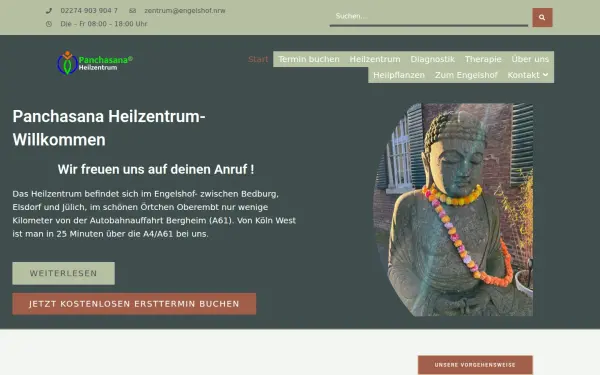Click the phone number 02274 903 904 7
This screenshot has width=600, height=375.
pyautogui.click(x=89, y=11)
